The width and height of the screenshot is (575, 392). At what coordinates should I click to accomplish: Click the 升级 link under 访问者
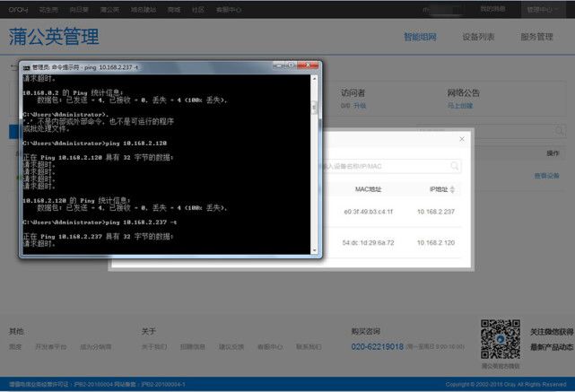point(360,105)
